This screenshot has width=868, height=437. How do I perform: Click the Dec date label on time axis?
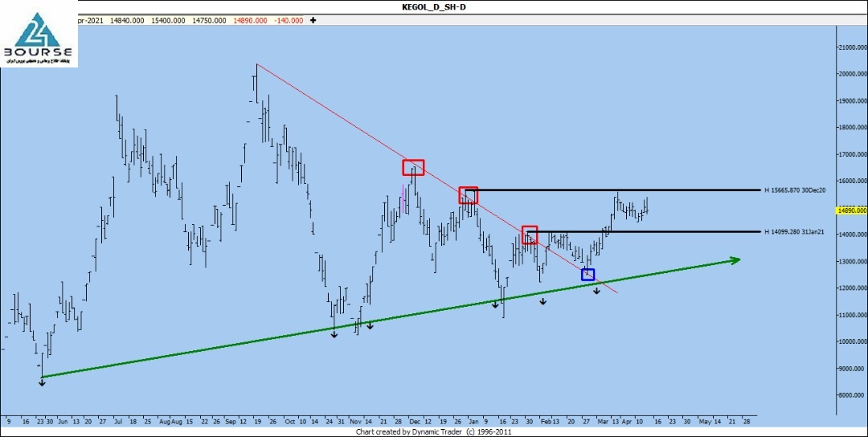tap(416, 420)
